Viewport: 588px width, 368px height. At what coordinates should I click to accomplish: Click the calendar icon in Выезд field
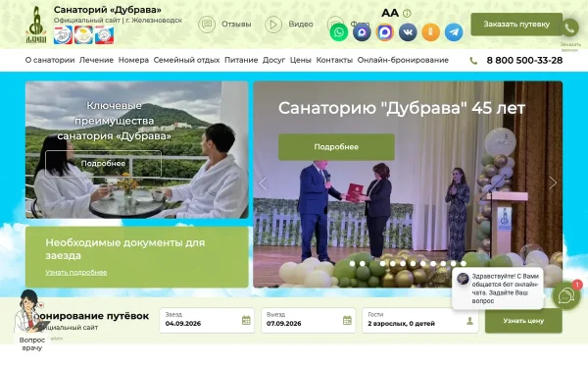[347, 320]
